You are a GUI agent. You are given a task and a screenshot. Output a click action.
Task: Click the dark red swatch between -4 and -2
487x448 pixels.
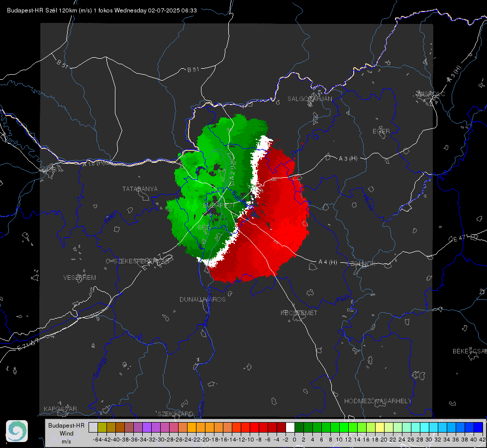pyautogui.click(x=281, y=427)
